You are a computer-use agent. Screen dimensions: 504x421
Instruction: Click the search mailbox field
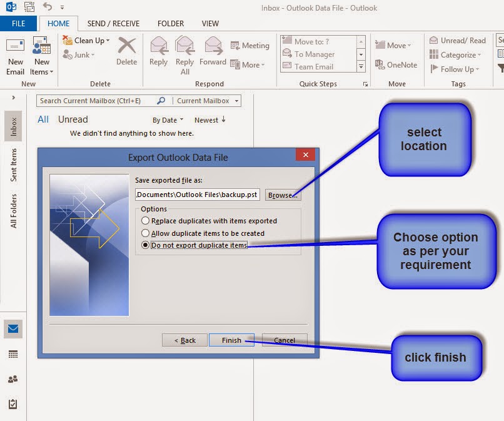pos(96,101)
